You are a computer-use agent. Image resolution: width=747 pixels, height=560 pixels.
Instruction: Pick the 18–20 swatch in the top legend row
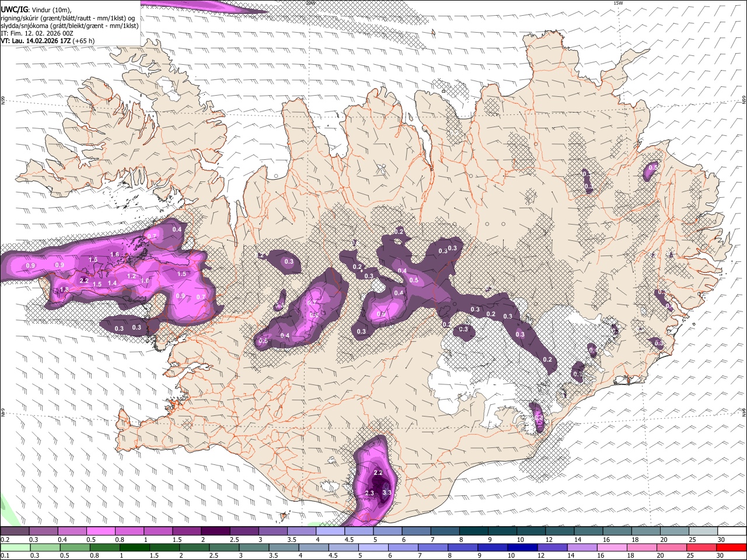[x=646, y=531]
